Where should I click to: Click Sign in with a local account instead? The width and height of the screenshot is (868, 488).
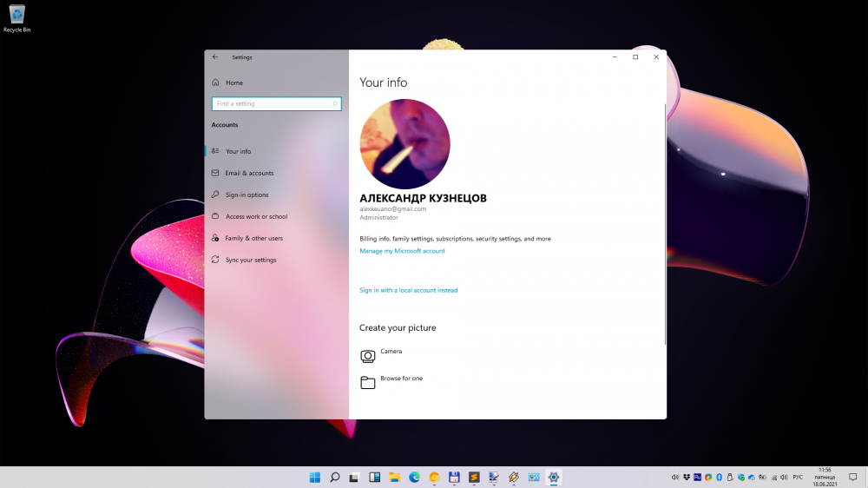409,290
